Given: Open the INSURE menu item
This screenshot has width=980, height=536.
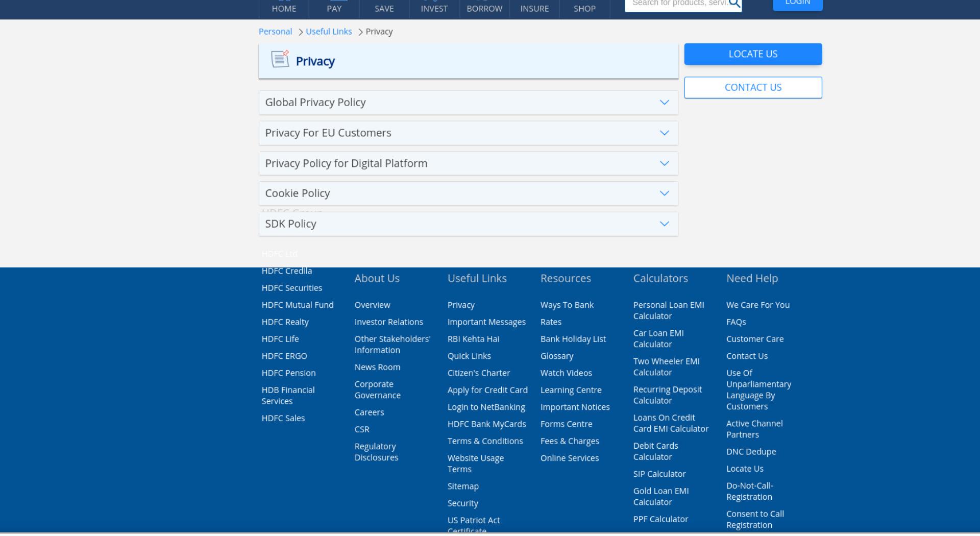Looking at the screenshot, I should [534, 9].
